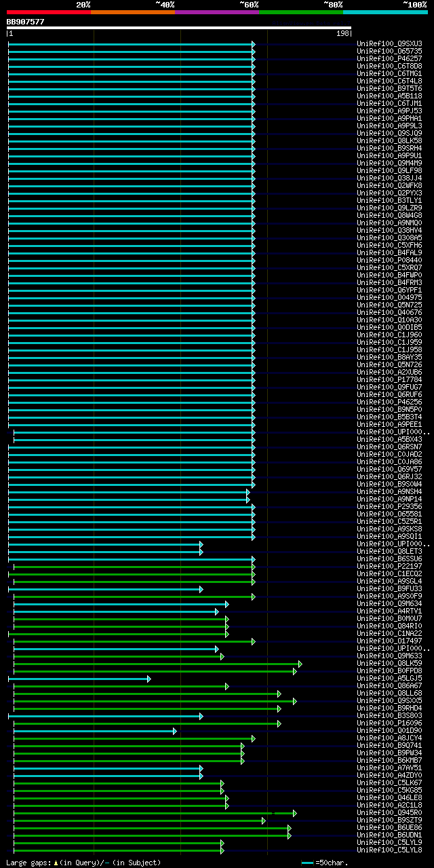Open hit UniRef100_Q9SXU3
The image size is (434, 868).
(389, 43)
